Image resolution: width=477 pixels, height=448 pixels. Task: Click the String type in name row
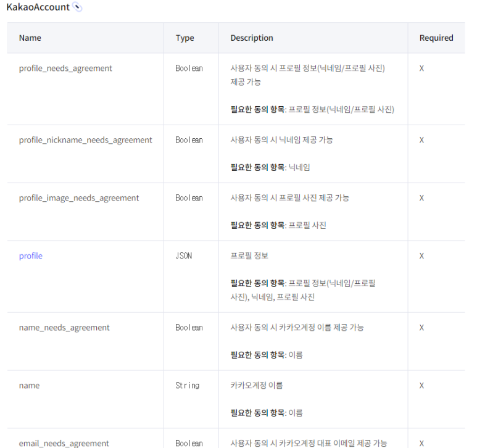pyautogui.click(x=188, y=386)
